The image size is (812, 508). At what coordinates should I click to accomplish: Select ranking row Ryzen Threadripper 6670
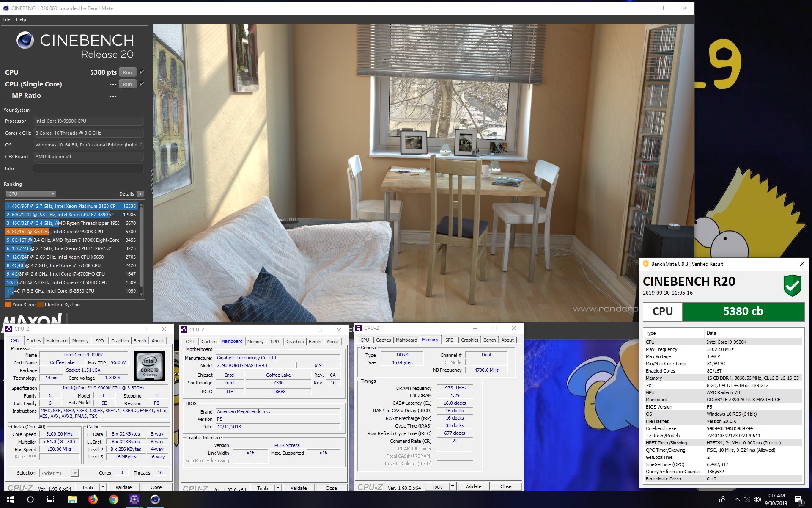71,223
